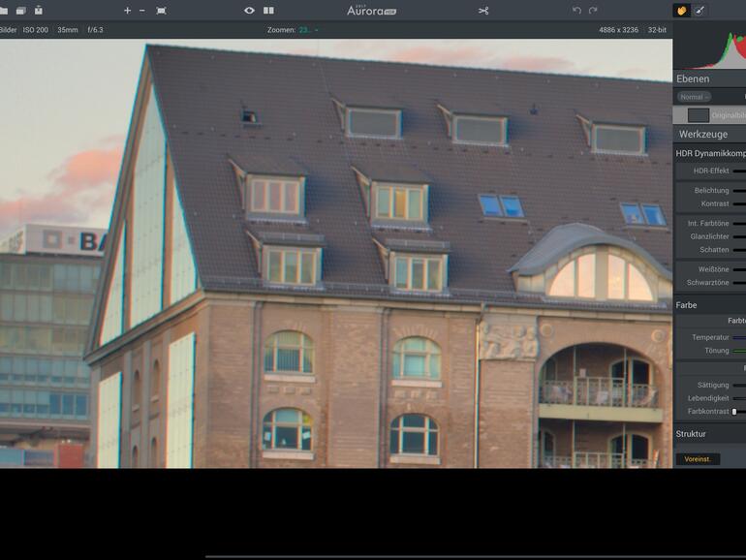Fit the image to screen icon
This screenshot has width=746, height=560.
point(161,11)
